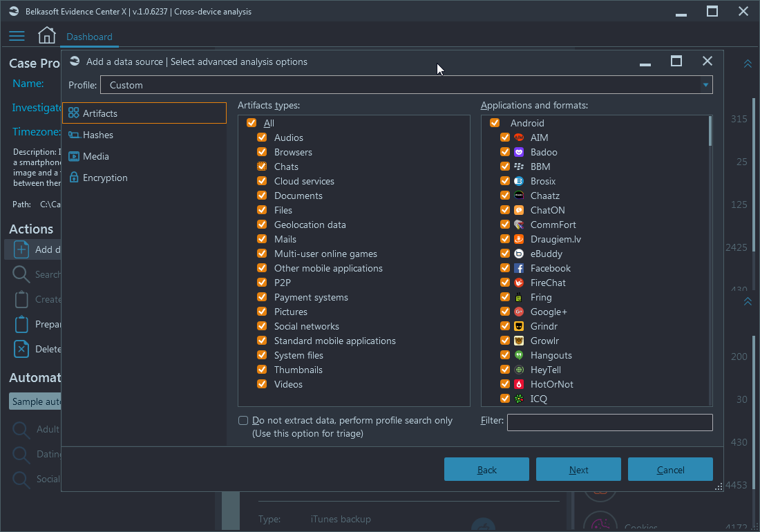Toggle the Social networks checkbox
The width and height of the screenshot is (760, 532).
click(263, 326)
